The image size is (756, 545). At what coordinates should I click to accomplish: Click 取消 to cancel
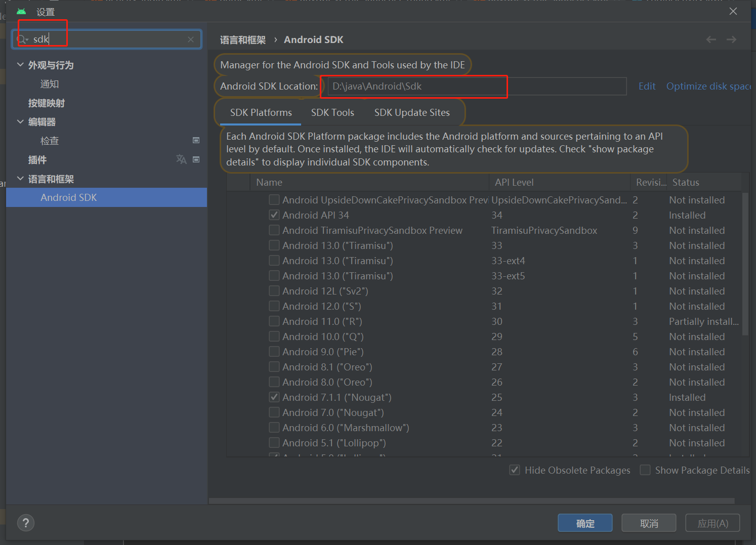point(649,523)
